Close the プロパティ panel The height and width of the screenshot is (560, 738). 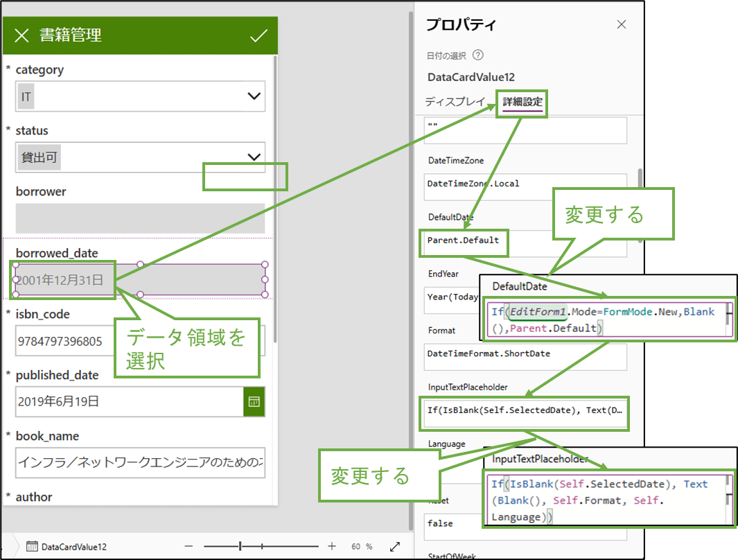pos(622,24)
